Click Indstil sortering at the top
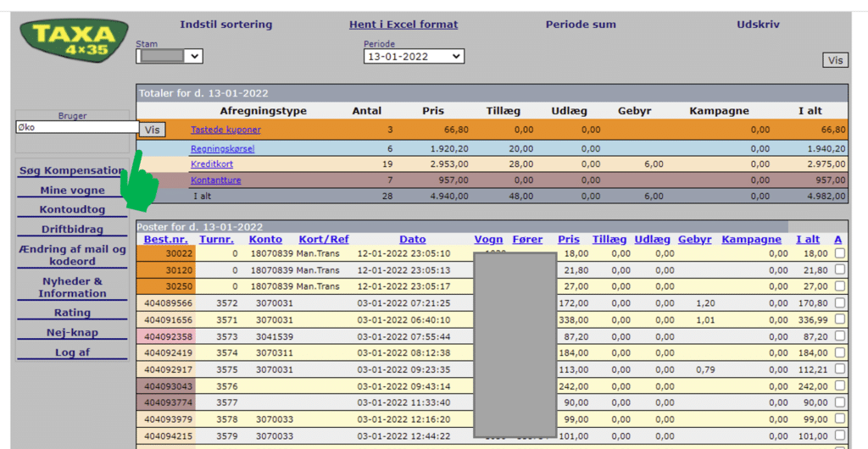The width and height of the screenshot is (868, 449). 225,25
